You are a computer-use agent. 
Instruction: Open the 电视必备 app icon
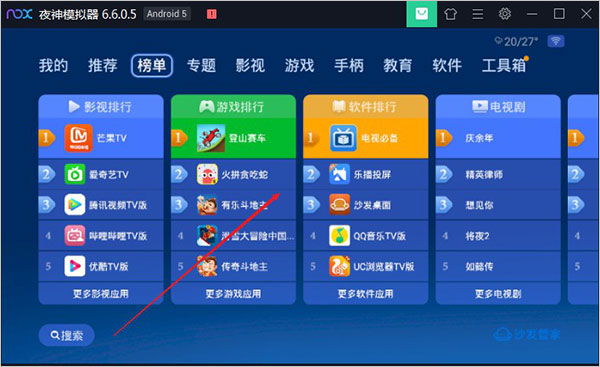point(343,138)
